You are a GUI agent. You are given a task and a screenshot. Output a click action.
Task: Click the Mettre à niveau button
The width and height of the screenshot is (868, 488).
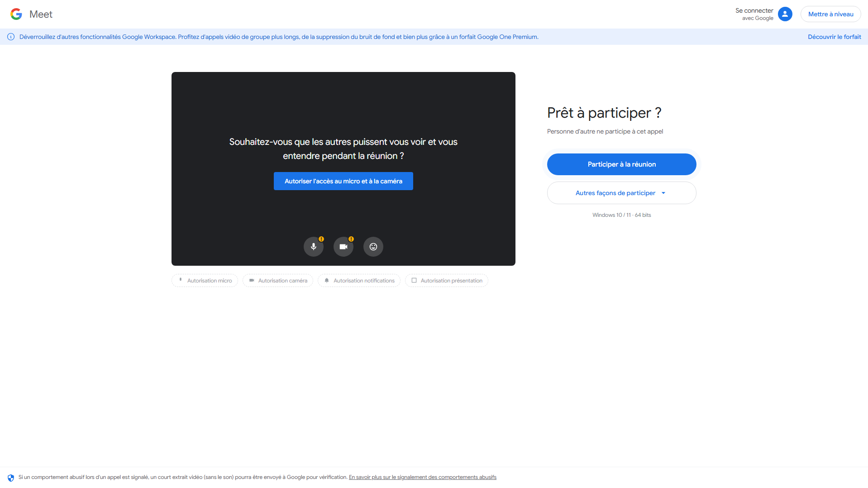pos(830,14)
